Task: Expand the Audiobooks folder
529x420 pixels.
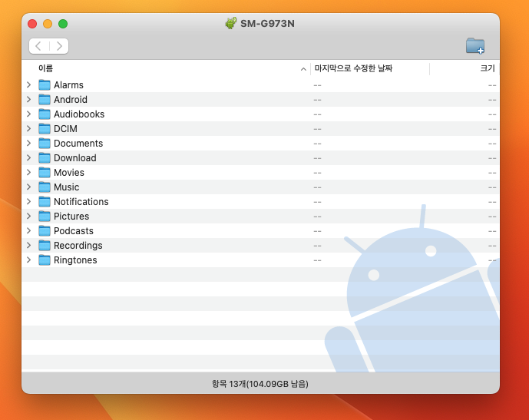Action: click(x=29, y=114)
